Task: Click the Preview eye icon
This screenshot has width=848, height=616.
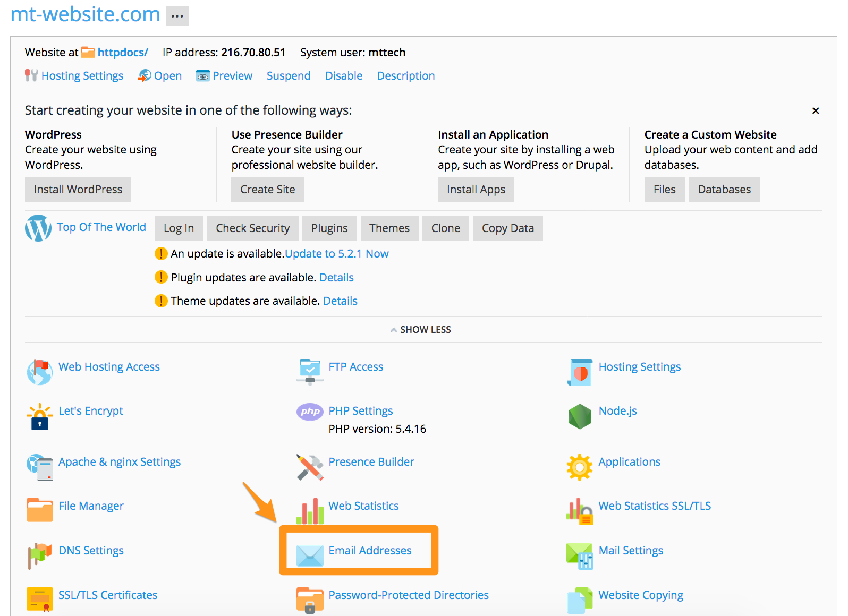Action: point(203,75)
